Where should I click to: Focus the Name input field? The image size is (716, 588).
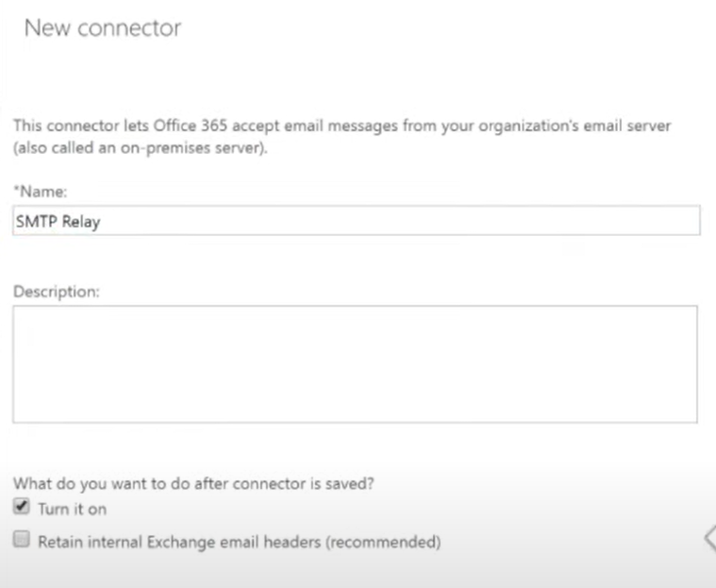click(x=357, y=221)
